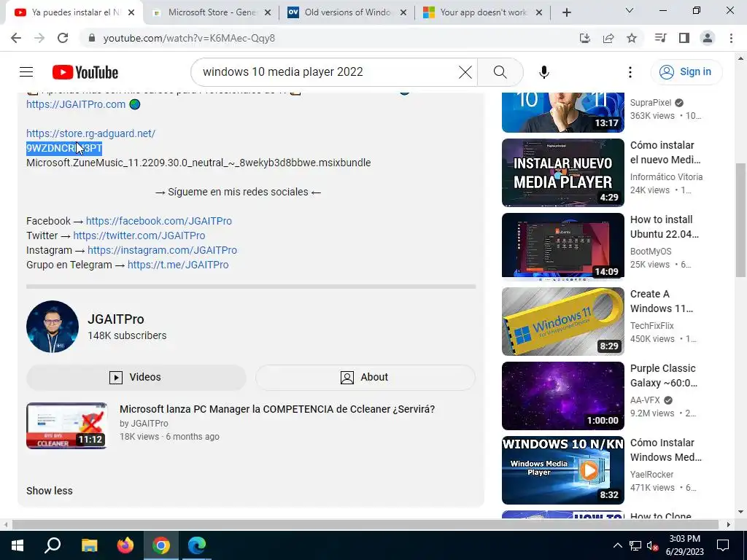Image resolution: width=747 pixels, height=560 pixels.
Task: Close the Old versions of Windows tab
Action: click(x=403, y=12)
